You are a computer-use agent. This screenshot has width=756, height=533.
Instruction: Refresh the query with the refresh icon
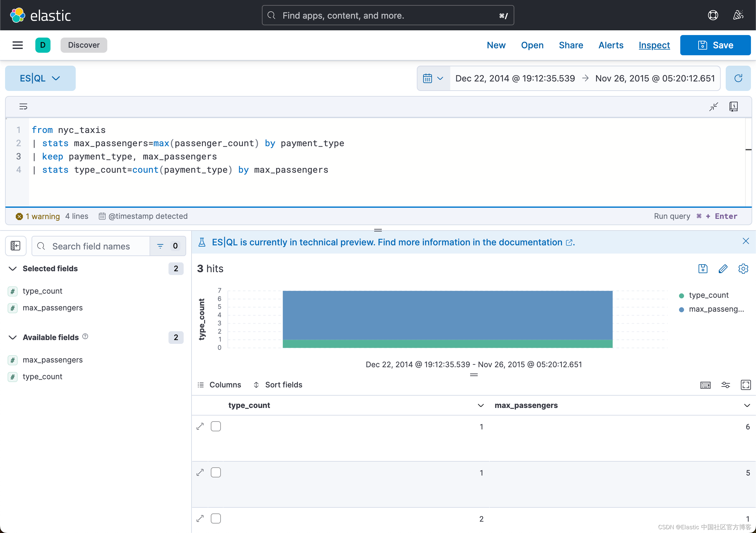point(738,78)
